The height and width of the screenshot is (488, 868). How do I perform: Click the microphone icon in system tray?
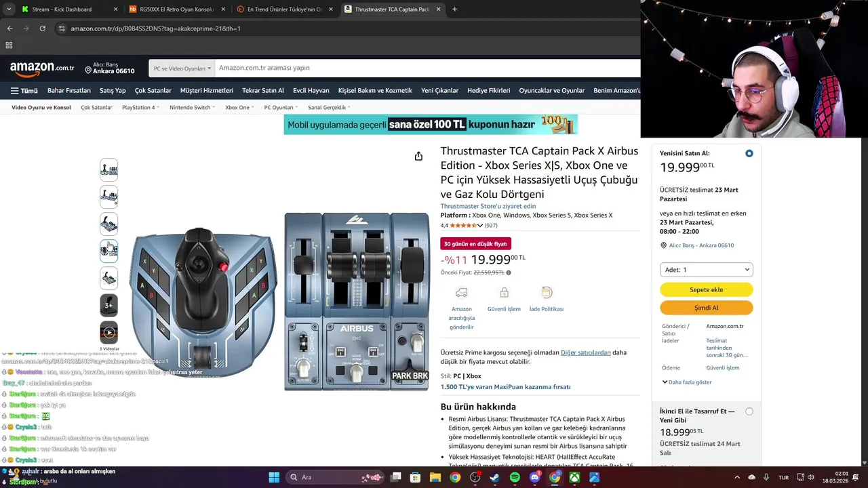pyautogui.click(x=766, y=477)
